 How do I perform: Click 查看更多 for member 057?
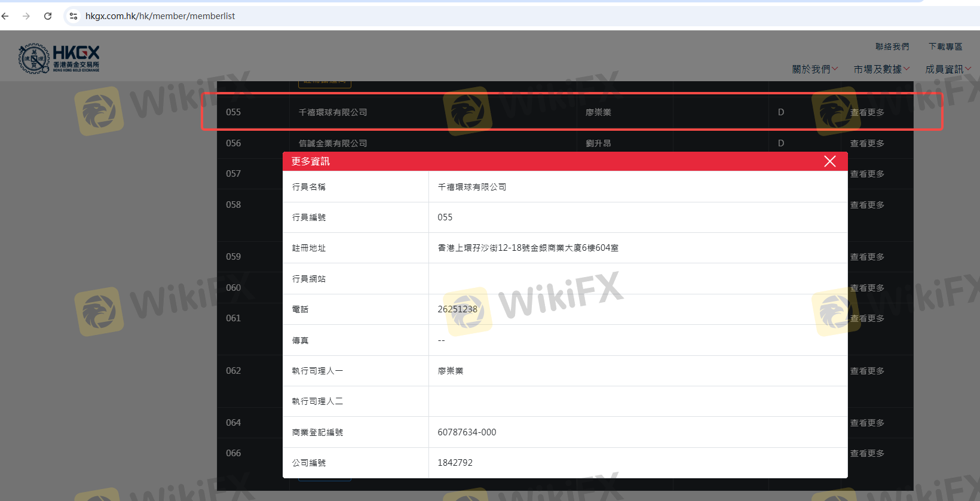click(867, 174)
